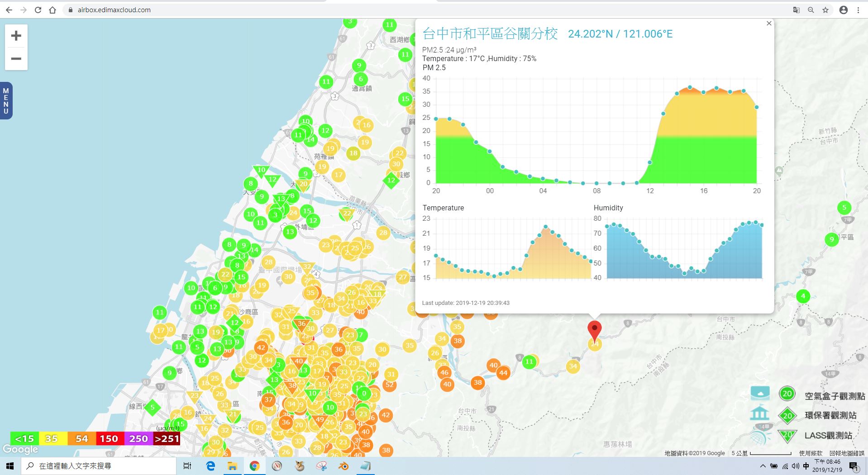This screenshot has width=868, height=475.
Task: Reload the airbox page
Action: tap(38, 10)
